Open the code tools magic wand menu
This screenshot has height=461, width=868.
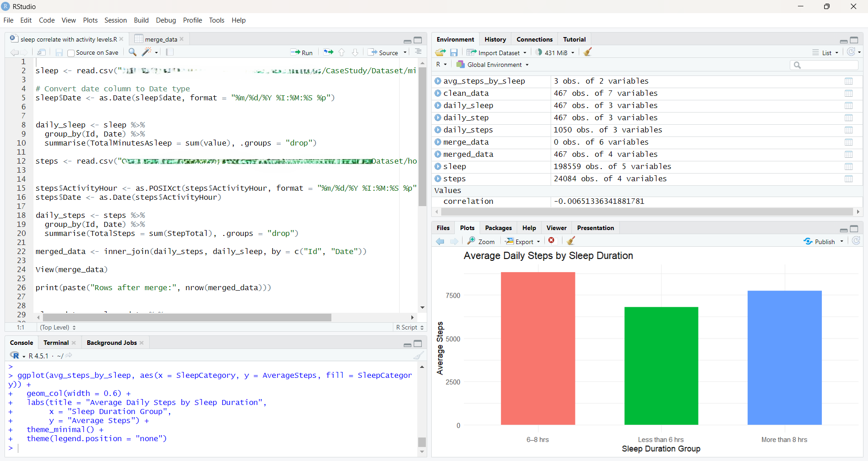tap(150, 52)
